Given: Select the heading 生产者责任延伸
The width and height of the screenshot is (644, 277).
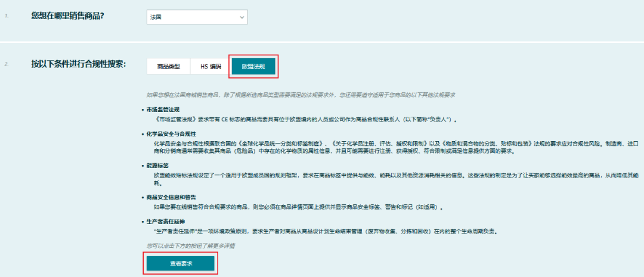Looking at the screenshot, I should pos(166,222).
